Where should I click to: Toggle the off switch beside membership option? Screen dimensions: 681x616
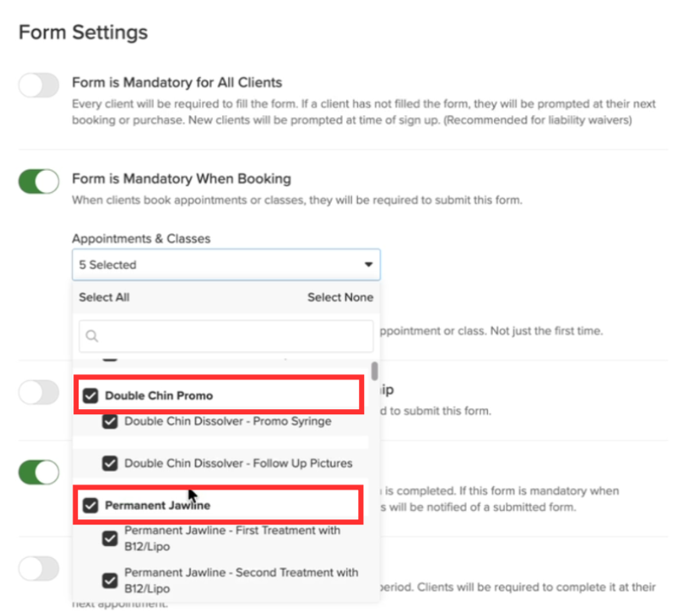38,392
